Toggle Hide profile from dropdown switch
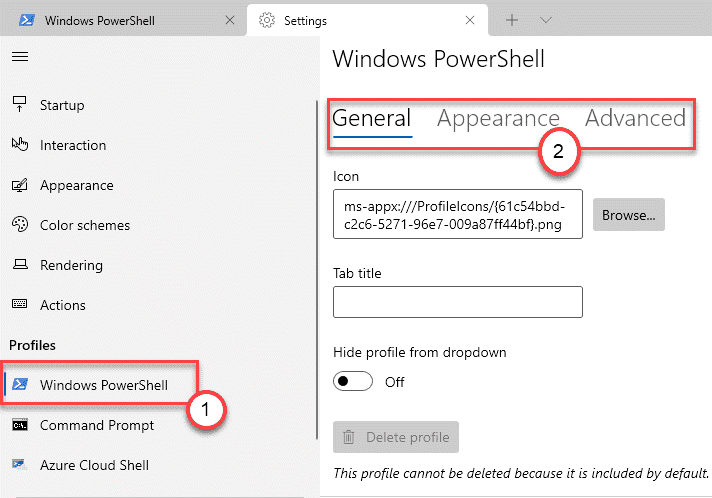The width and height of the screenshot is (712, 498). [353, 381]
